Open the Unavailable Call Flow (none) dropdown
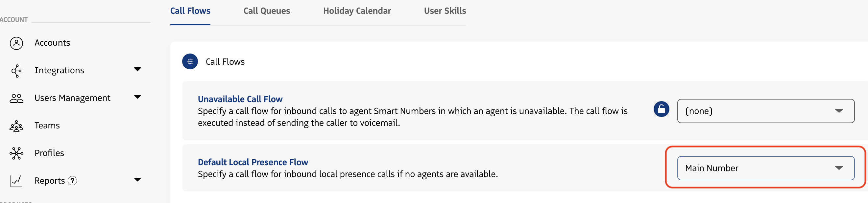The width and height of the screenshot is (868, 203). coord(765,111)
